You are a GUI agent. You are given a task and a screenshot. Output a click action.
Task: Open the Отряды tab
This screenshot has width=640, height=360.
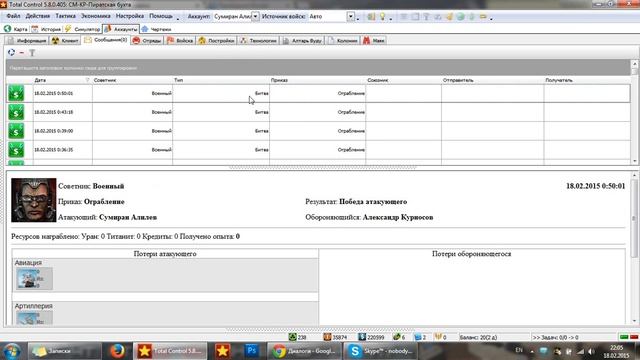(x=147, y=40)
